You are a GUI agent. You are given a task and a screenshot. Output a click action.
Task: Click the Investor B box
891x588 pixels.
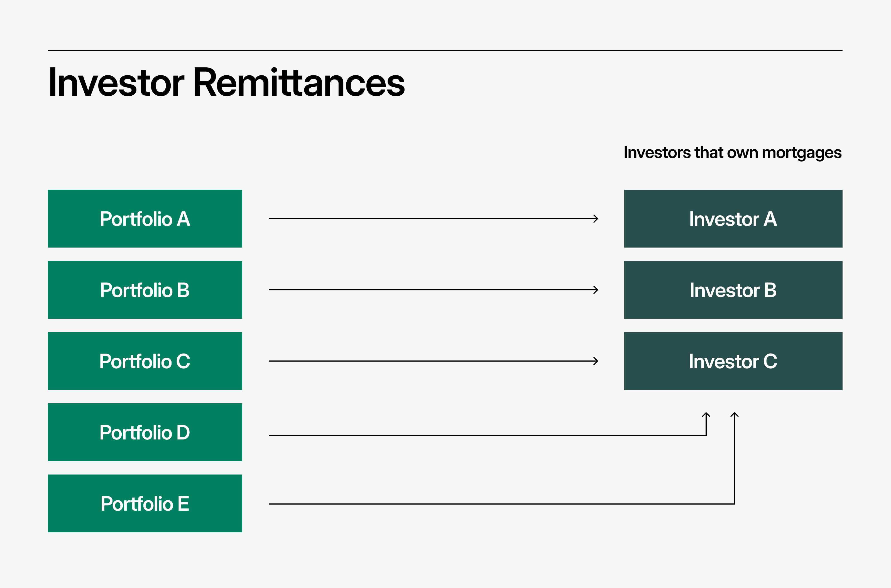733,290
